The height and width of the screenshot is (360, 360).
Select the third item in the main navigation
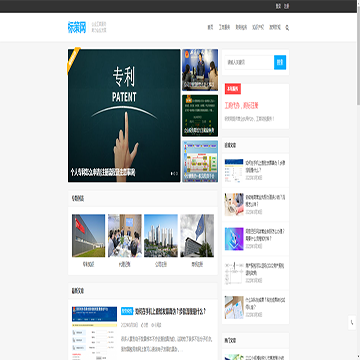(241, 28)
